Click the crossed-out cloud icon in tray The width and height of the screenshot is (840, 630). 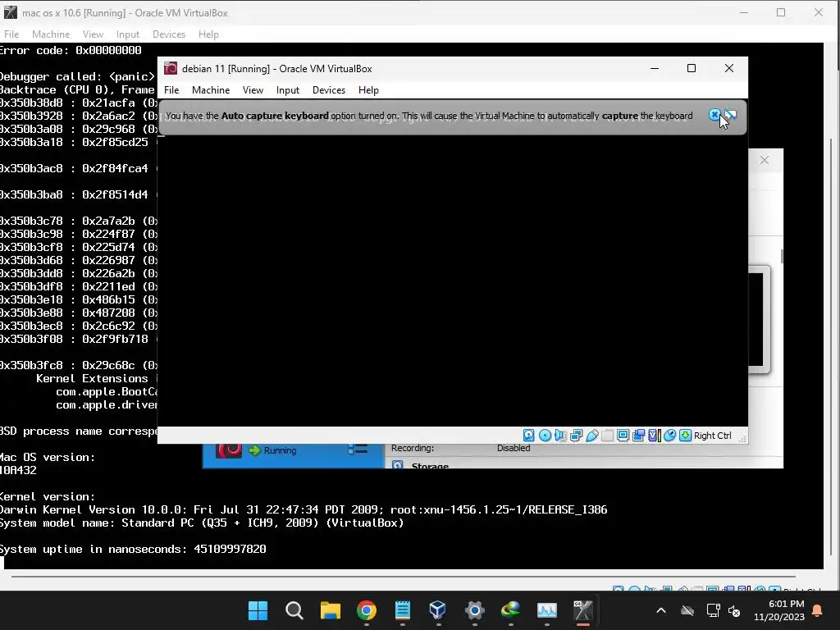[x=687, y=610]
